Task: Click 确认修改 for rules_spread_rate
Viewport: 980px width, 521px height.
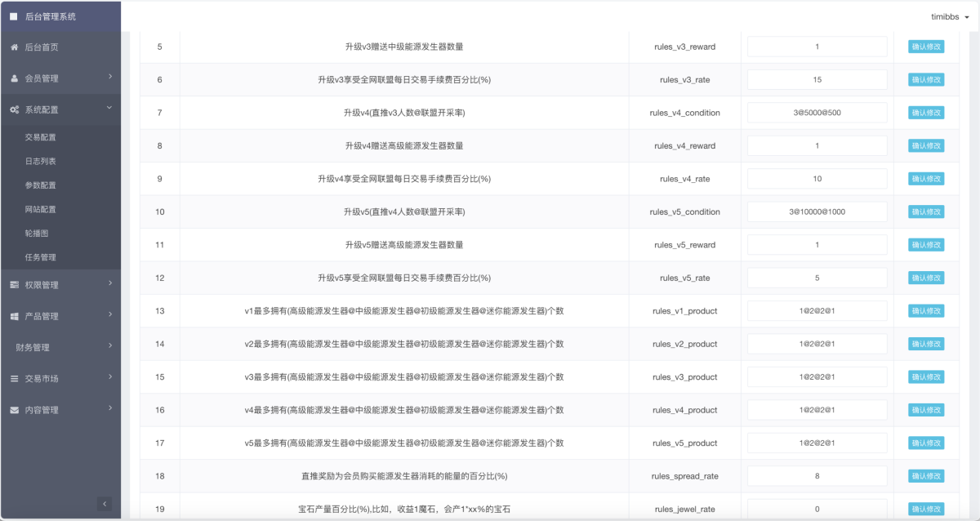Action: pyautogui.click(x=926, y=476)
